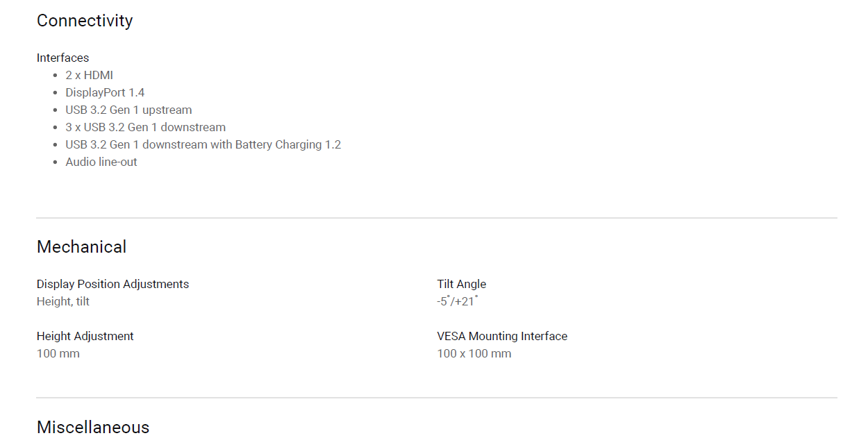The width and height of the screenshot is (868, 438).
Task: Click the Connectivity section heading
Action: [x=85, y=21]
